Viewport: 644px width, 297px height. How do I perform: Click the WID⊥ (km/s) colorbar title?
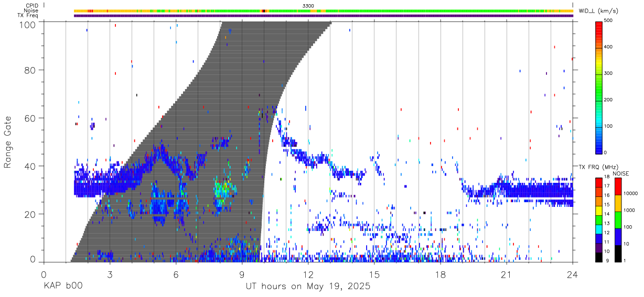[599, 10]
